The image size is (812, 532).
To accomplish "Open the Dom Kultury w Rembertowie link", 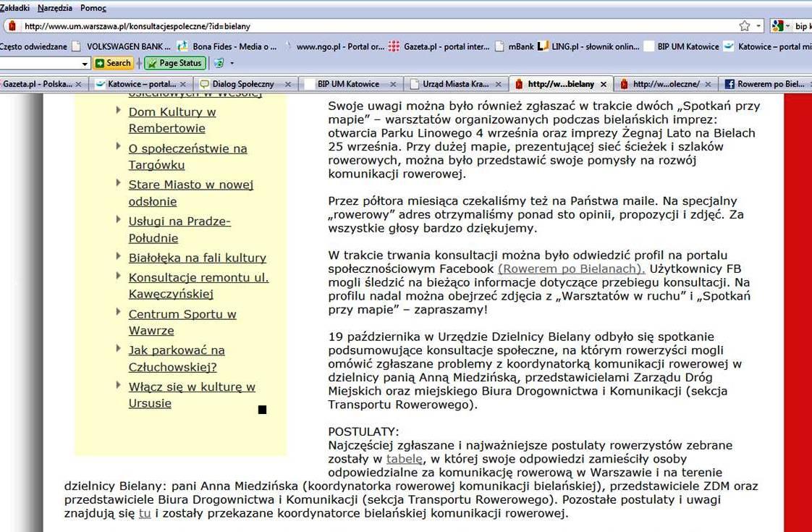I will click(x=172, y=120).
